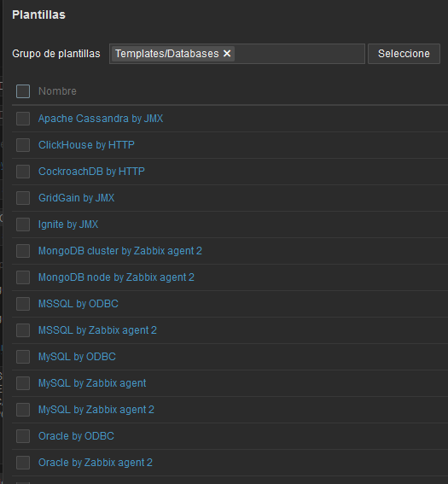Check the Oracle by ODBC checkbox
Screen dimensions: 448x484
coord(23,436)
